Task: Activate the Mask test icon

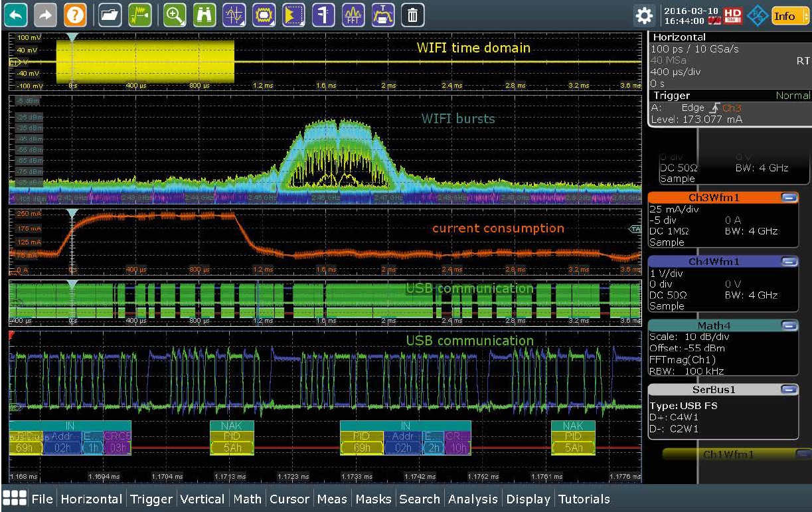Action: (x=264, y=15)
